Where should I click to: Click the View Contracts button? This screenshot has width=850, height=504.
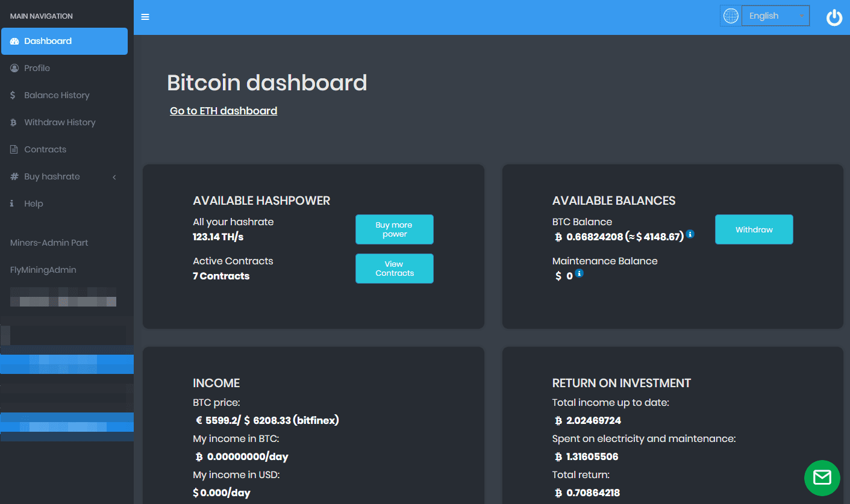(x=395, y=269)
